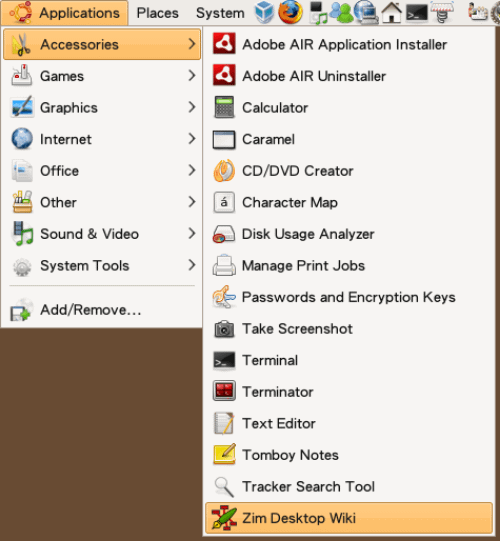Open Character Map entry
The image size is (500, 541).
[x=349, y=202]
